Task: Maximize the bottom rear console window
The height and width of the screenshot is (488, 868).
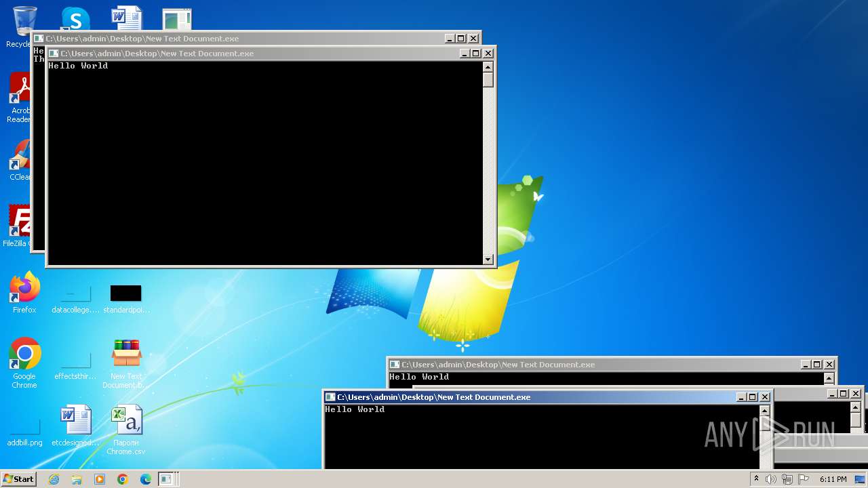Action: 816,365
